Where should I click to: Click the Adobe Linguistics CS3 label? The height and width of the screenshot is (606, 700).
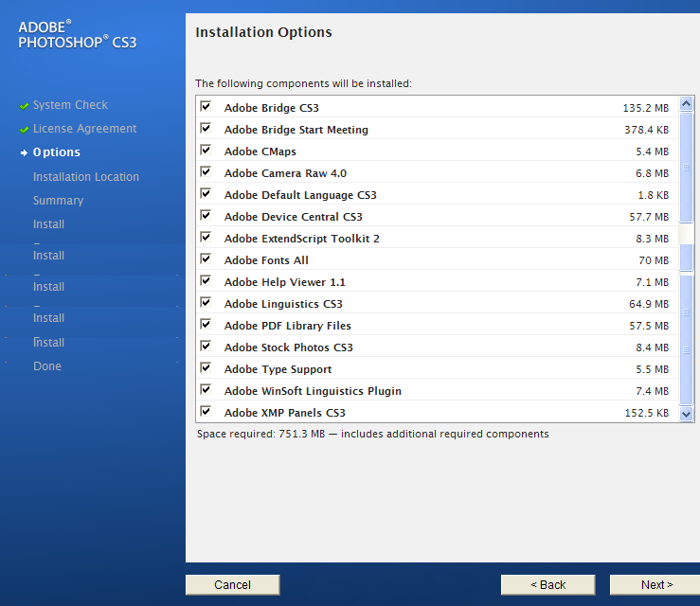tap(283, 304)
